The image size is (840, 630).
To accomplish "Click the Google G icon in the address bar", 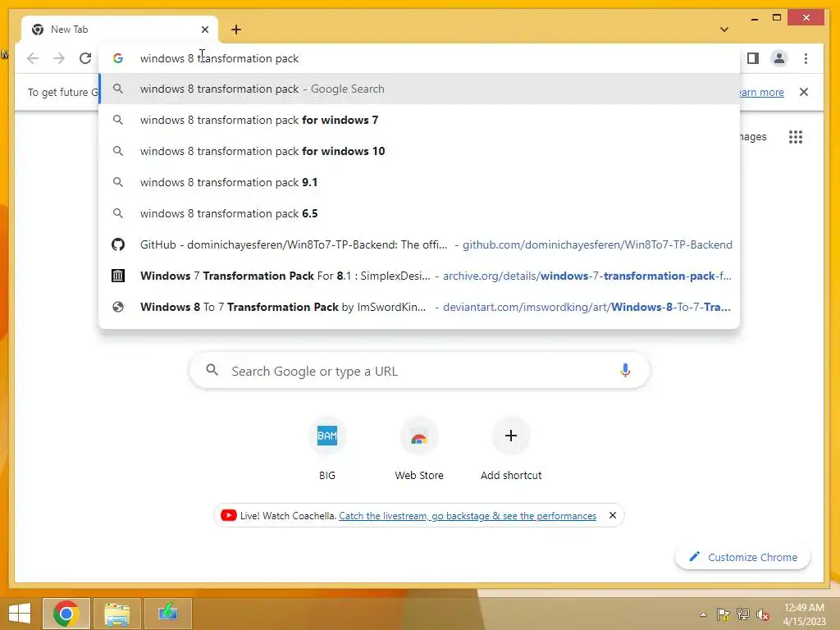I will pos(118,58).
